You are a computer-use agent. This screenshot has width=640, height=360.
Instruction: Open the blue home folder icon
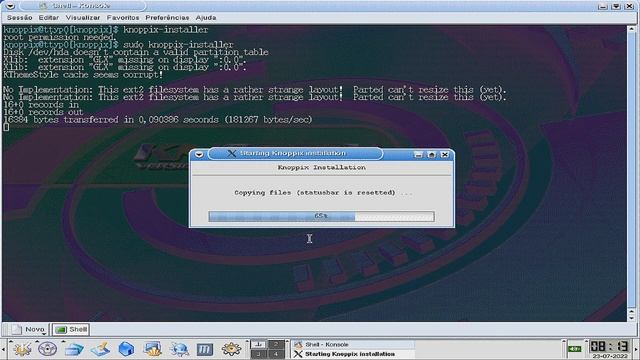tap(126, 349)
